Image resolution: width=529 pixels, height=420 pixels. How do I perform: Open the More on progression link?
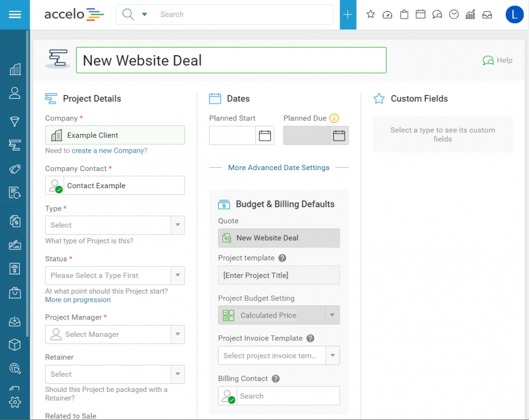[x=78, y=300]
